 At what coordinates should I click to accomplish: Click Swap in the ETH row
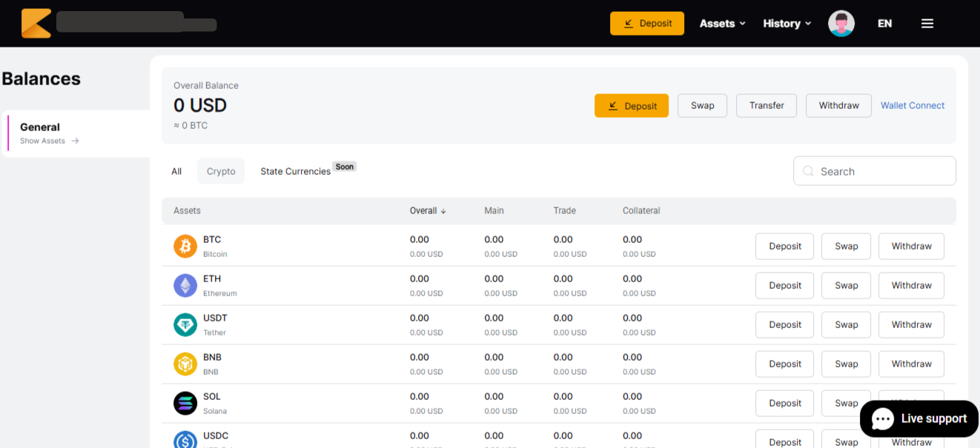(846, 285)
